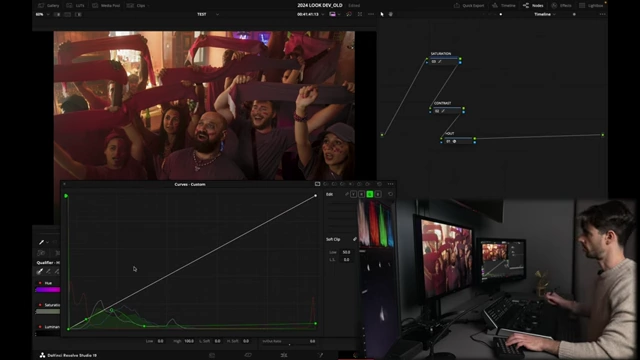Enable the R red curve channel
Viewport: 640px width, 360px height.
[362, 194]
